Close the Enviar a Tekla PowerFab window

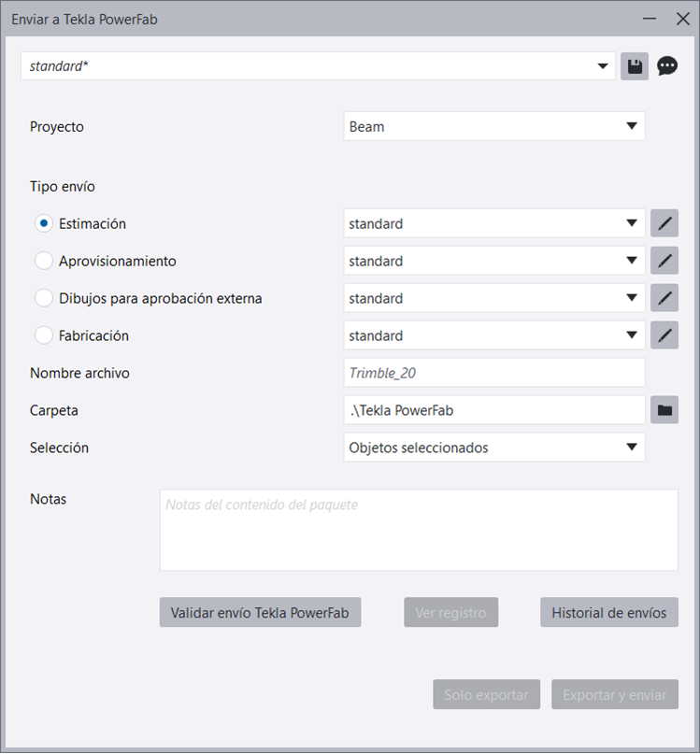681,19
